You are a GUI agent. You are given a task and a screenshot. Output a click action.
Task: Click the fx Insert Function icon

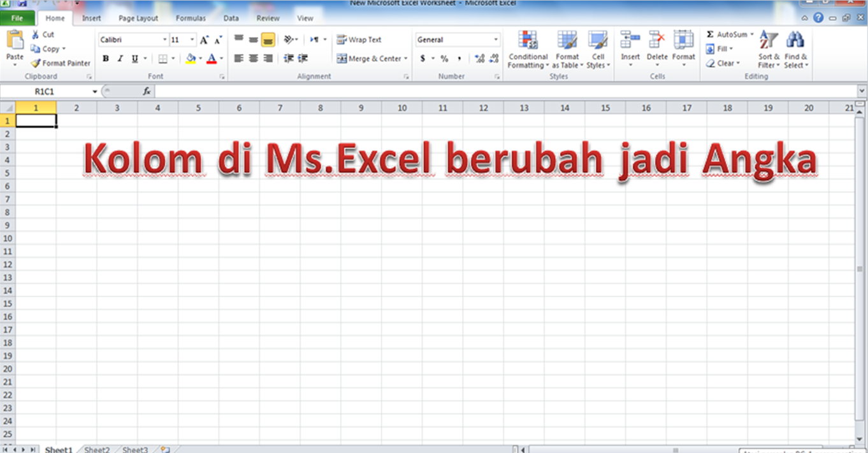pyautogui.click(x=147, y=92)
